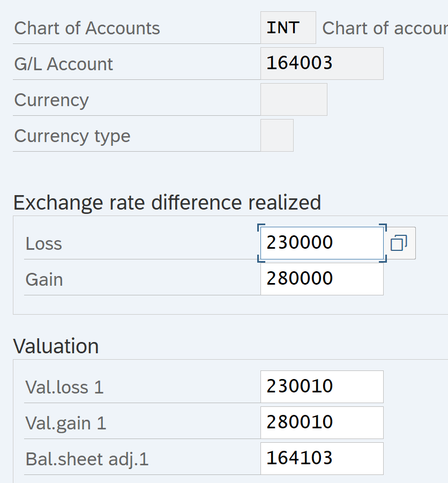Screen dimensions: 448x483
Task: Click the Gain field showing 280000
Action: coord(321,279)
